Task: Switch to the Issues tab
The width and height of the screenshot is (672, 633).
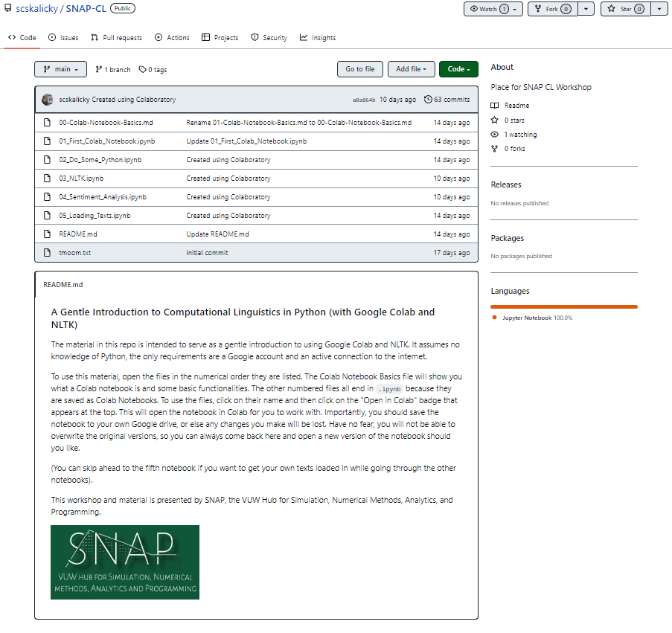Action: pyautogui.click(x=63, y=38)
